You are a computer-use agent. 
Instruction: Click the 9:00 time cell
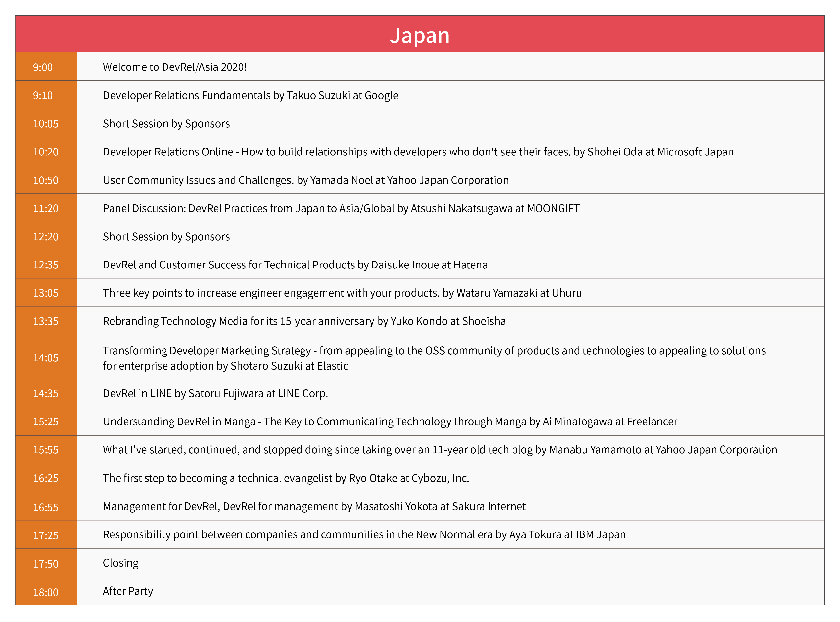(x=46, y=67)
